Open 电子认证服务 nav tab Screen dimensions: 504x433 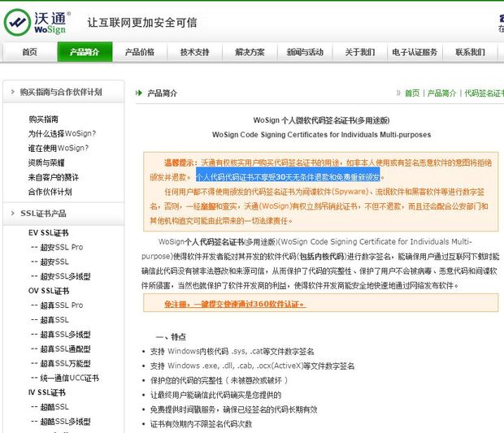415,52
